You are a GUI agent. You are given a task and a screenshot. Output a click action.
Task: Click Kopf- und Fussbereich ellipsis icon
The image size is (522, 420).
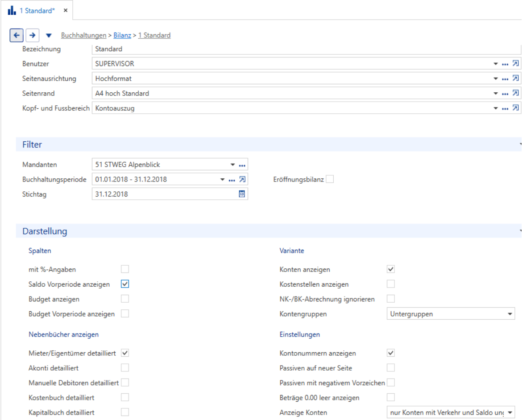(x=505, y=109)
